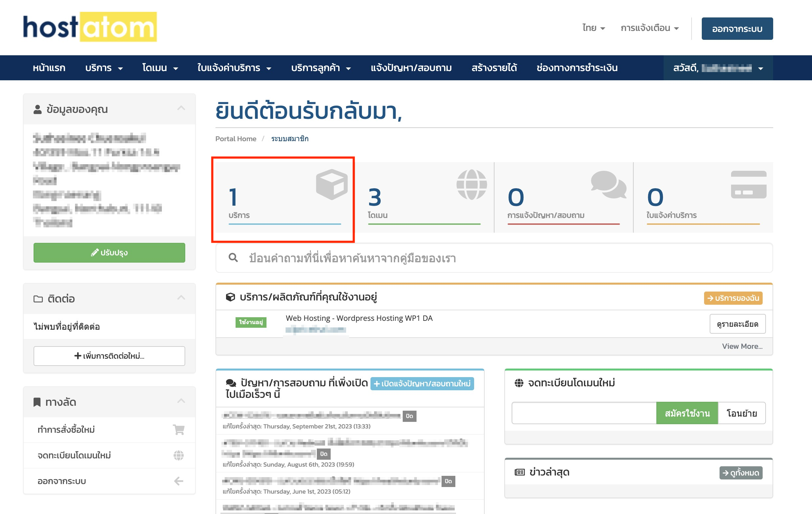Open the โดเมน menu in navbar
Viewport: 812px width, 514px height.
[160, 68]
